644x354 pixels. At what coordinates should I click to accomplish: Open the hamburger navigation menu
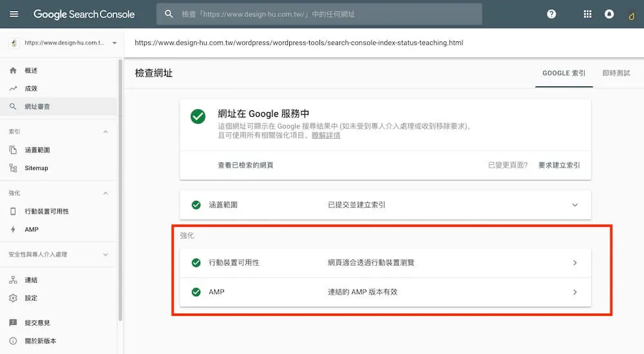tap(14, 14)
